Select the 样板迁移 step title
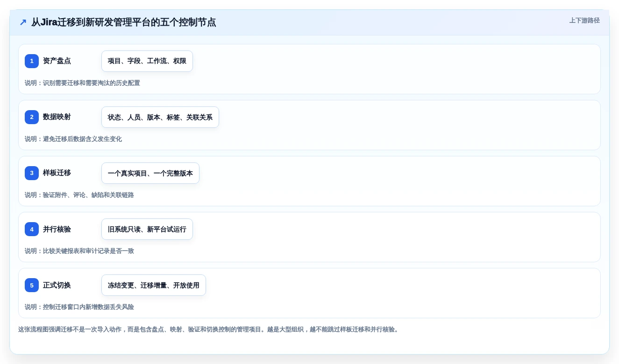Viewport: 619px width, 364px height. pyautogui.click(x=57, y=173)
